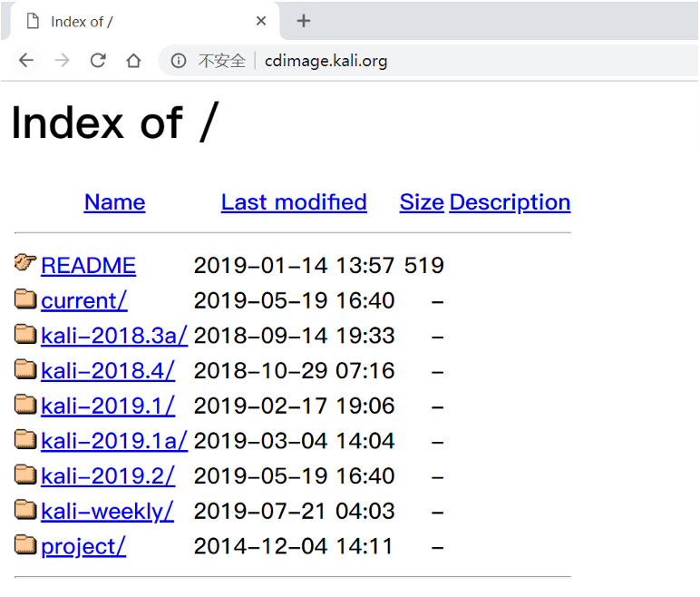Click the folder icon beside kali-2019.1/
Screen dimensions: 700x597
coord(25,404)
